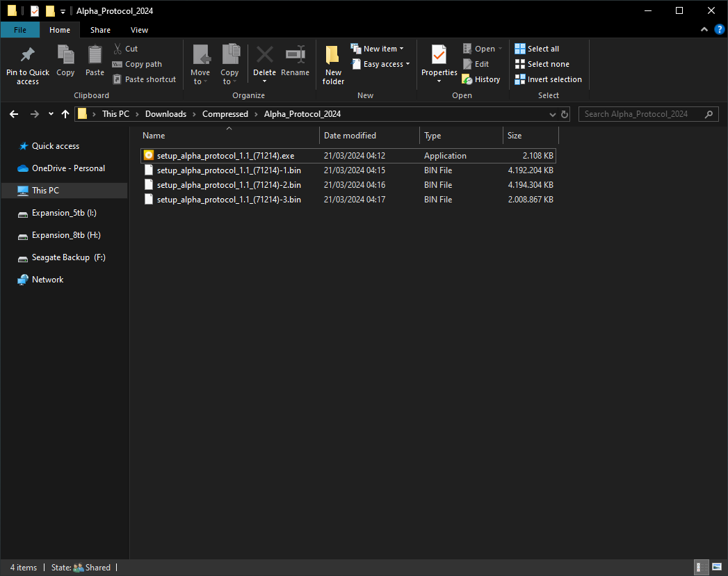Click New folder icon in title bar
This screenshot has height=576, width=728.
pyautogui.click(x=50, y=10)
